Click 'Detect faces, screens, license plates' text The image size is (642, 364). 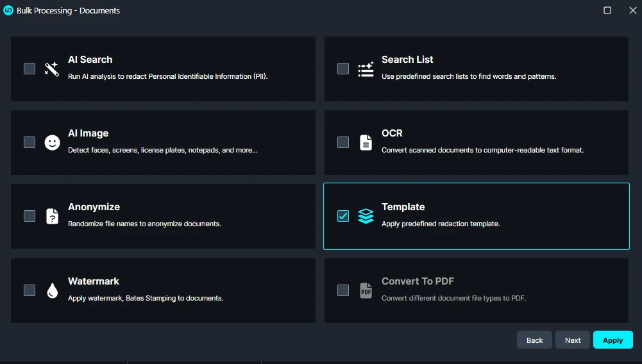point(163,150)
